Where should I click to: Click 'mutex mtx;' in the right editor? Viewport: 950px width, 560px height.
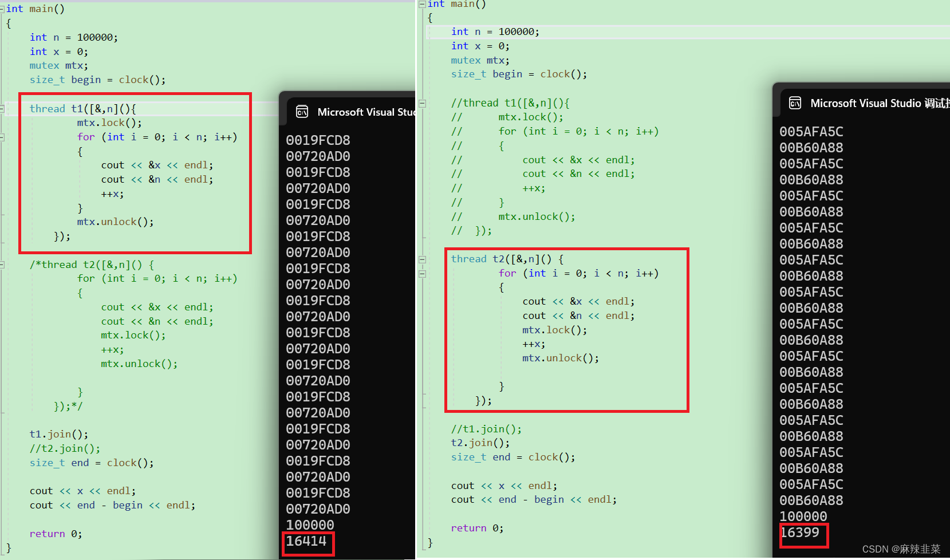click(480, 60)
